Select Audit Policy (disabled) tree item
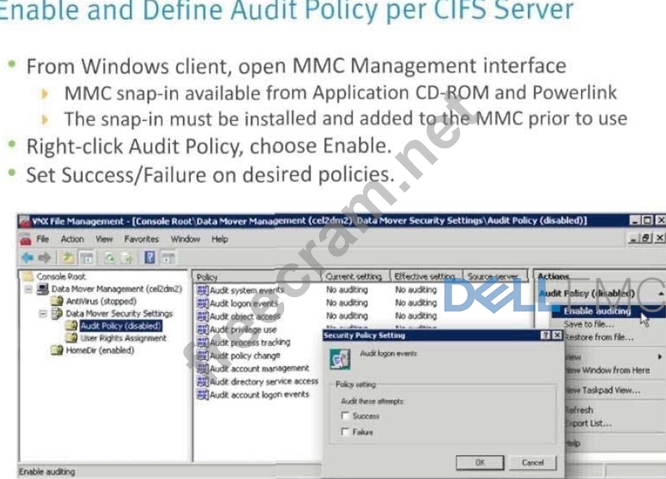The width and height of the screenshot is (666, 479). (x=121, y=326)
